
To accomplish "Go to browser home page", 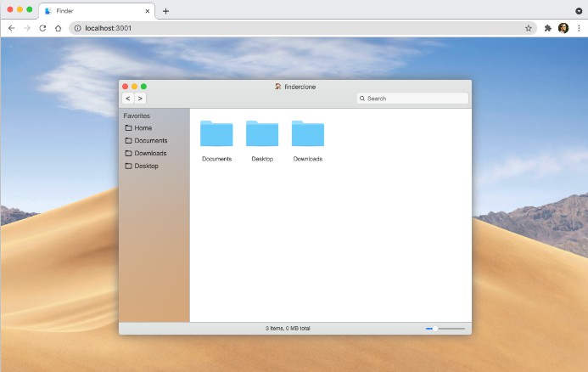I will tap(58, 28).
